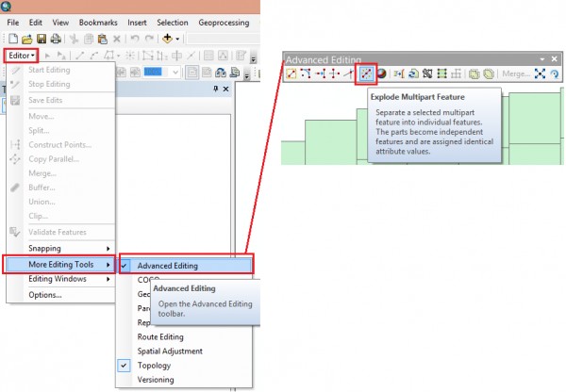Open the Trace tool palette dropdown arrow
The width and height of the screenshot is (566, 392).
tap(118, 56)
